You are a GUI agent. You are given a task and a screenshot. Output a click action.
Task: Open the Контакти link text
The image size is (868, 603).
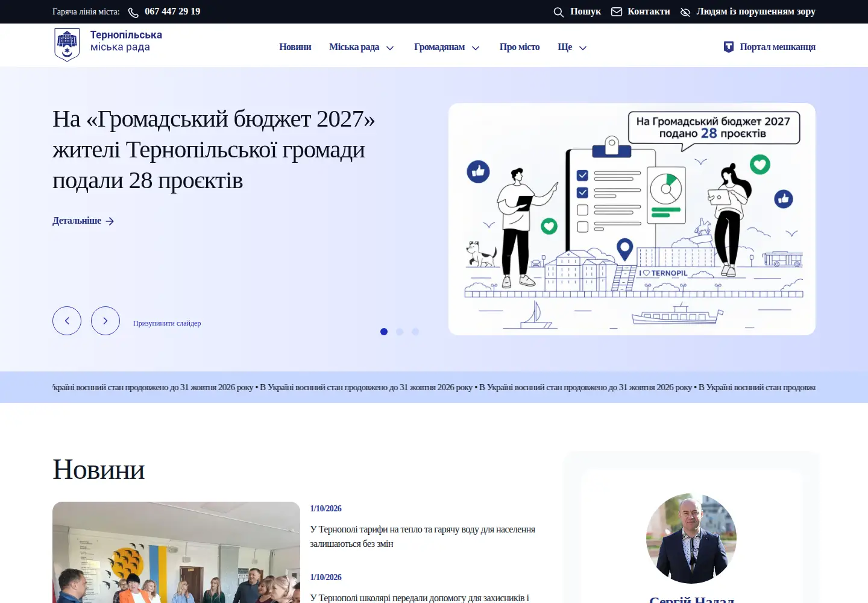point(649,11)
